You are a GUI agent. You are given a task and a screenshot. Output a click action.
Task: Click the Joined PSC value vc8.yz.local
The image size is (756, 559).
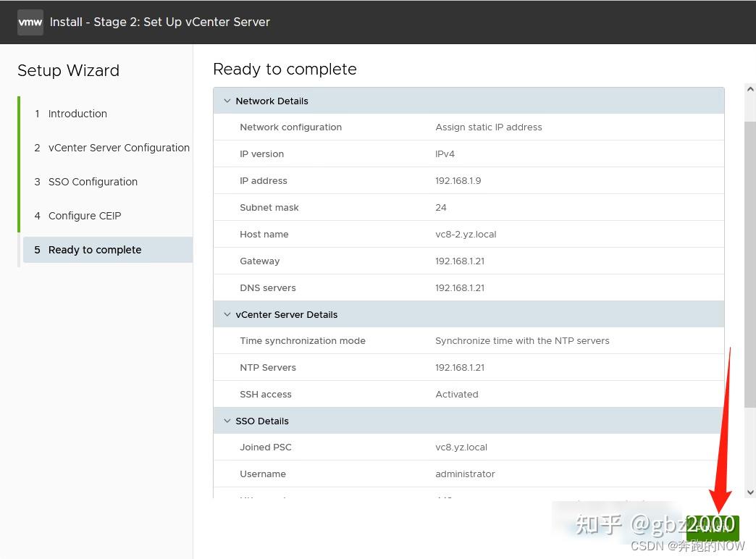[461, 447]
